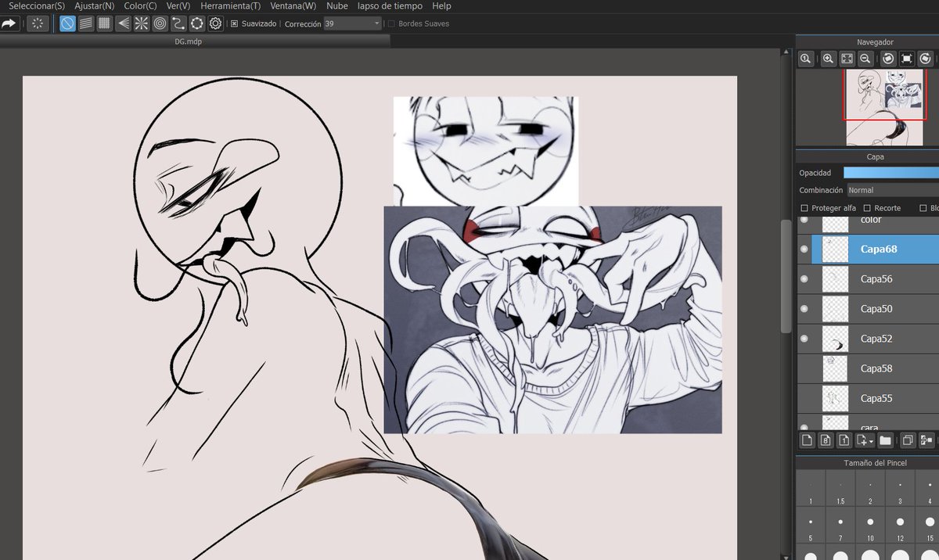
Task: Hide the Capa68 layer
Action: tap(804, 249)
